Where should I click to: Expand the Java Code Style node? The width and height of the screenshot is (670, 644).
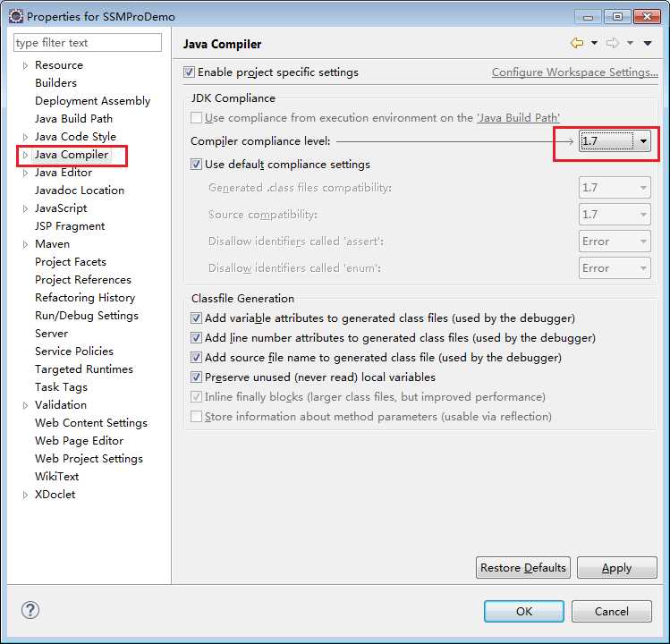(25, 137)
